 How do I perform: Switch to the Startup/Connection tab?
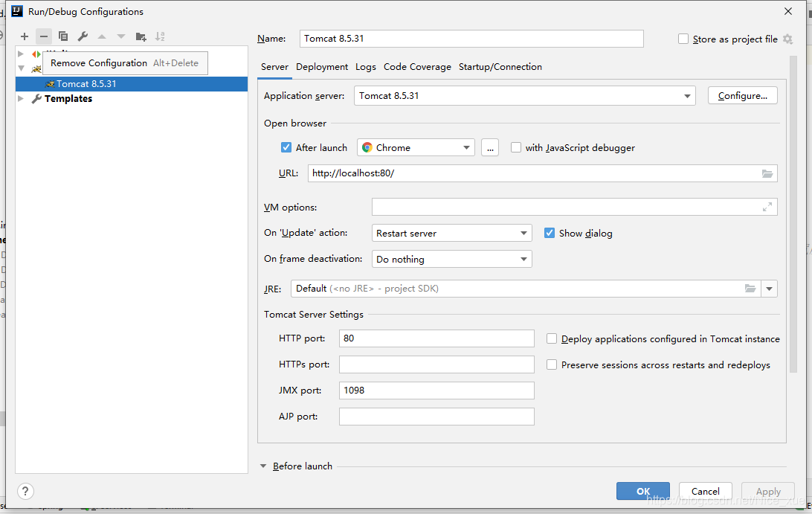(500, 67)
